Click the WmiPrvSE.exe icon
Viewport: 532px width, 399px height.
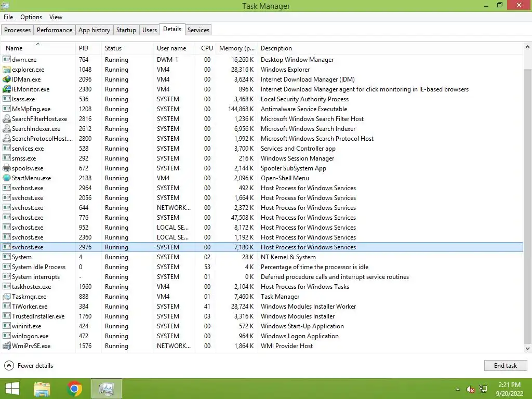coord(6,345)
